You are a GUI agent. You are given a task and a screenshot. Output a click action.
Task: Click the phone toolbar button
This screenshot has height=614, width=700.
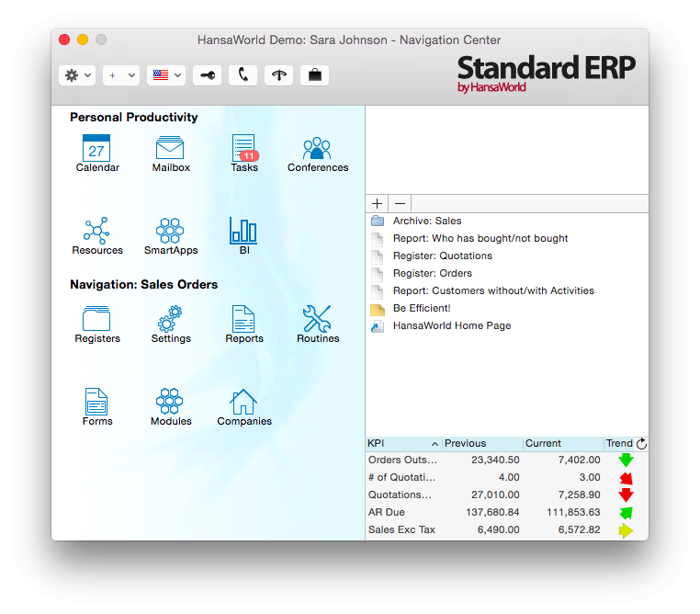click(243, 75)
